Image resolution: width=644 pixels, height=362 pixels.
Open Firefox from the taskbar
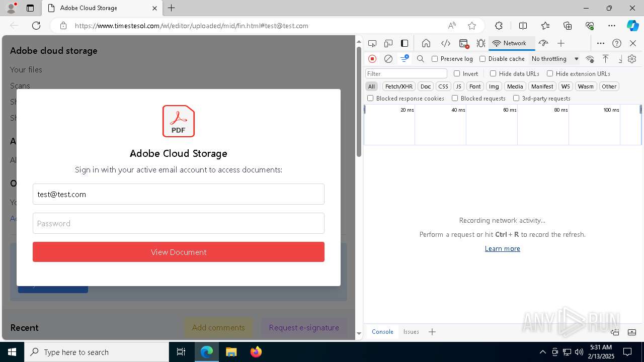(256, 352)
